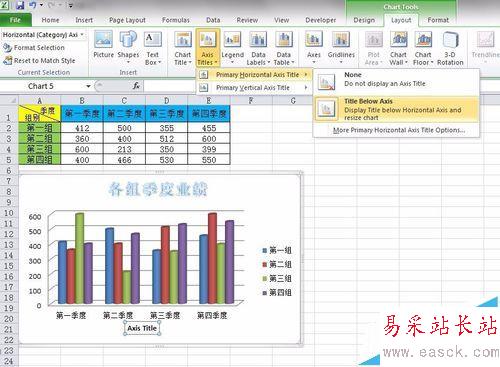Select the Axis Title text box in chart
Viewport: 500px width, 367px height.
(x=142, y=328)
